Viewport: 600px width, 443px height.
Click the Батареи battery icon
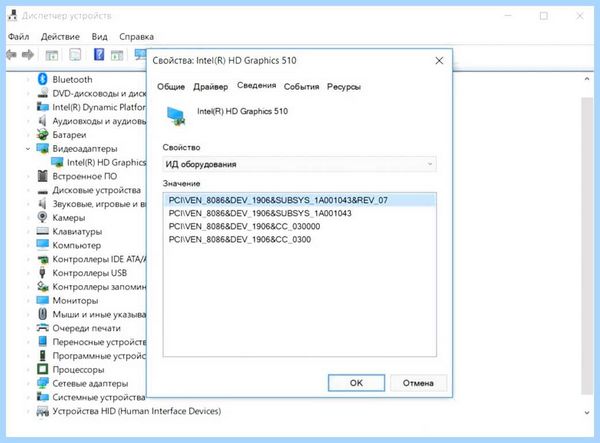click(x=42, y=134)
